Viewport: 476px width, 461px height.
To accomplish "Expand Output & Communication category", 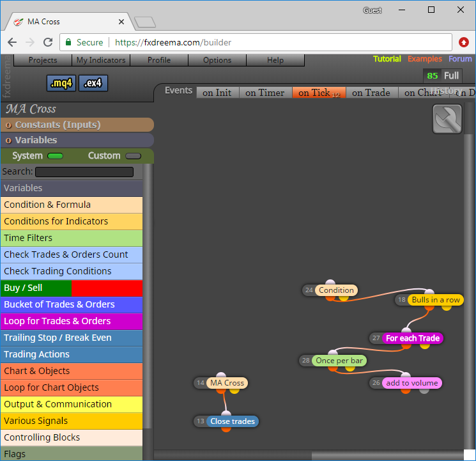I will click(72, 405).
